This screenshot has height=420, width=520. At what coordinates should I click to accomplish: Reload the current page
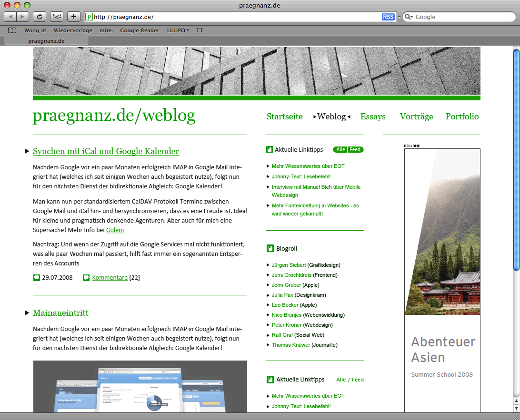[x=40, y=17]
